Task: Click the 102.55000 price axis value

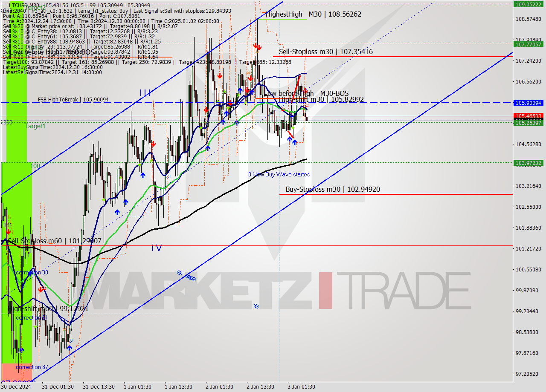Action: 529,207
